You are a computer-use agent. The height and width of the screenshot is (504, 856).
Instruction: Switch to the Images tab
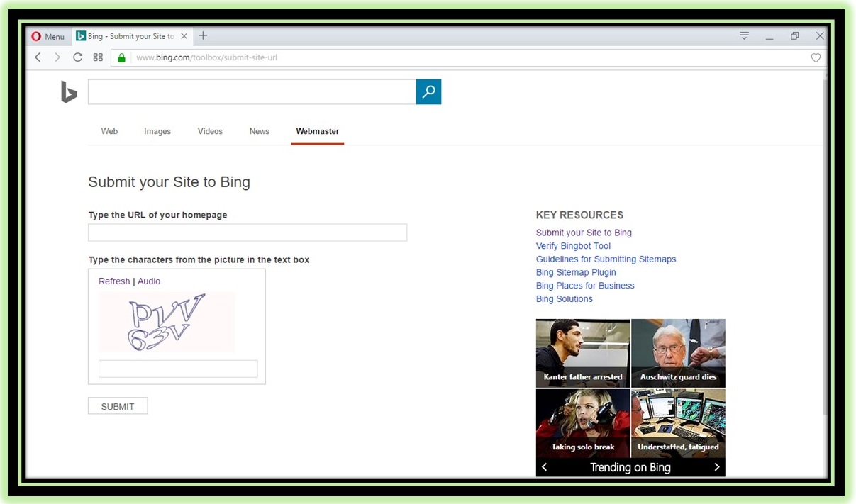(x=157, y=131)
